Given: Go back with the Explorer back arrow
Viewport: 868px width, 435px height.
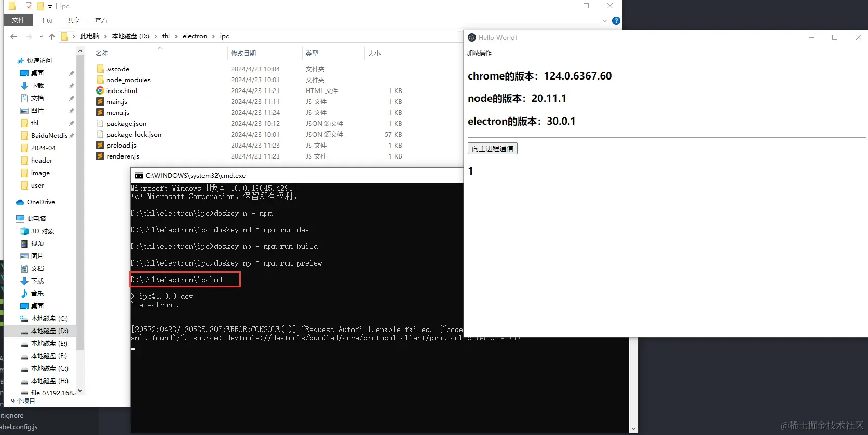Looking at the screenshot, I should (13, 36).
